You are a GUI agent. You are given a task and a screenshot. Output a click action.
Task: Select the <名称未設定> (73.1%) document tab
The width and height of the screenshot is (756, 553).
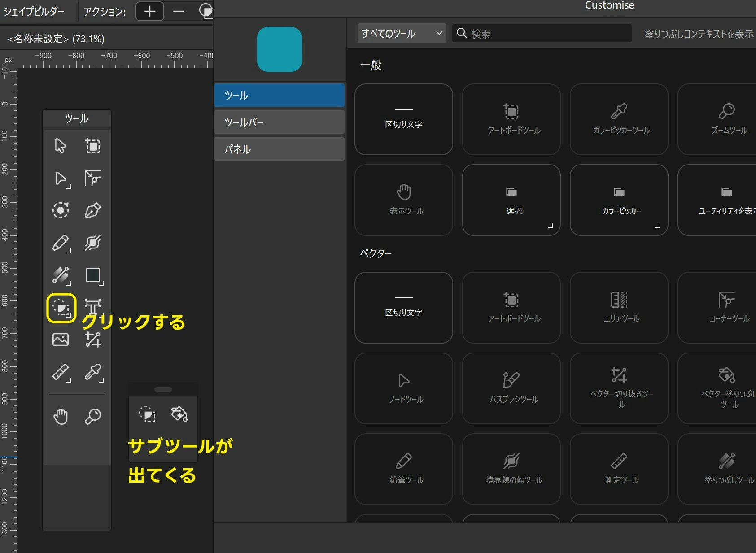pos(56,39)
